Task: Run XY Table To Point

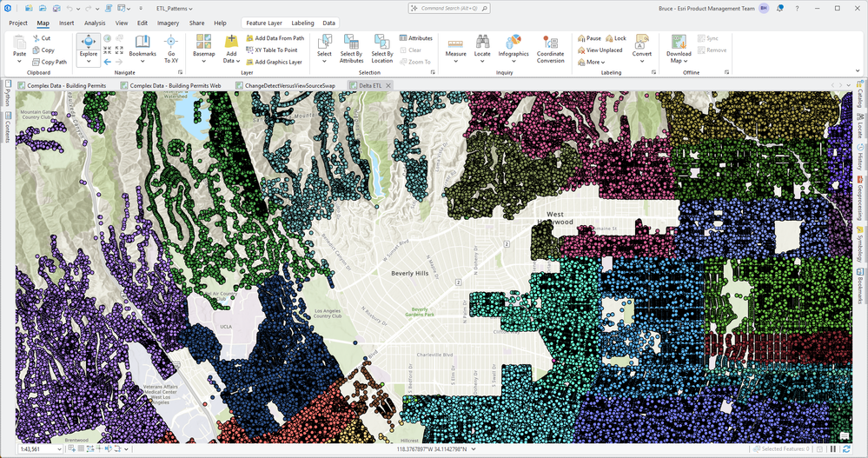Action: tap(272, 50)
